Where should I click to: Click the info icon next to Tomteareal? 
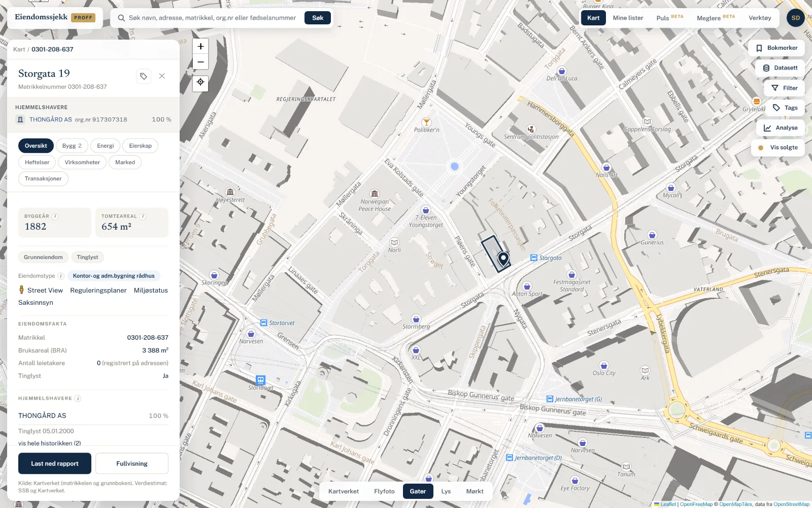coord(143,216)
